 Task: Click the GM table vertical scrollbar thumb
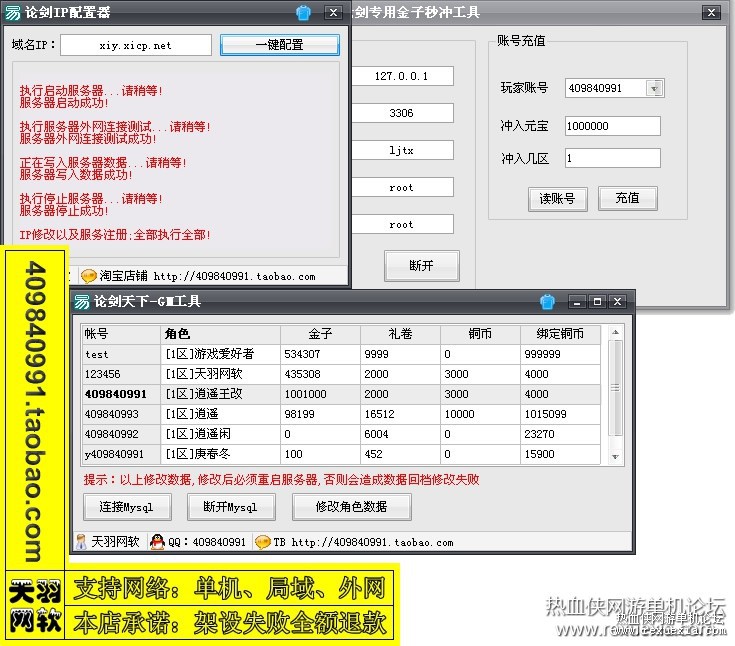point(615,388)
